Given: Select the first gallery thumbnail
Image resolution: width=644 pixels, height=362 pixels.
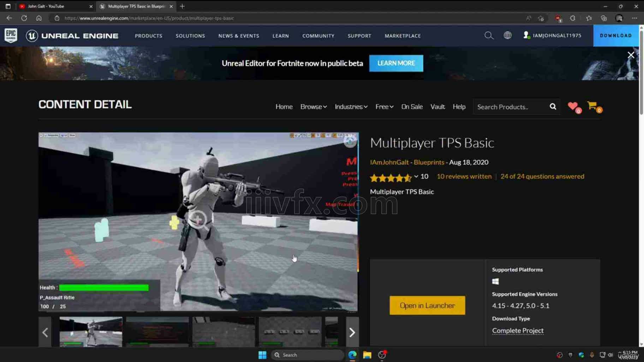Looking at the screenshot, I should [91, 332].
